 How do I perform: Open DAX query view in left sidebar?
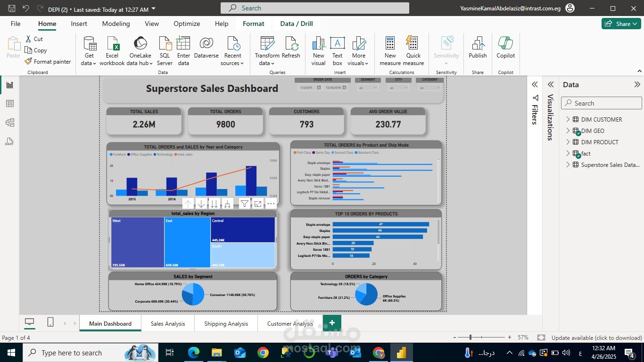coord(9,141)
